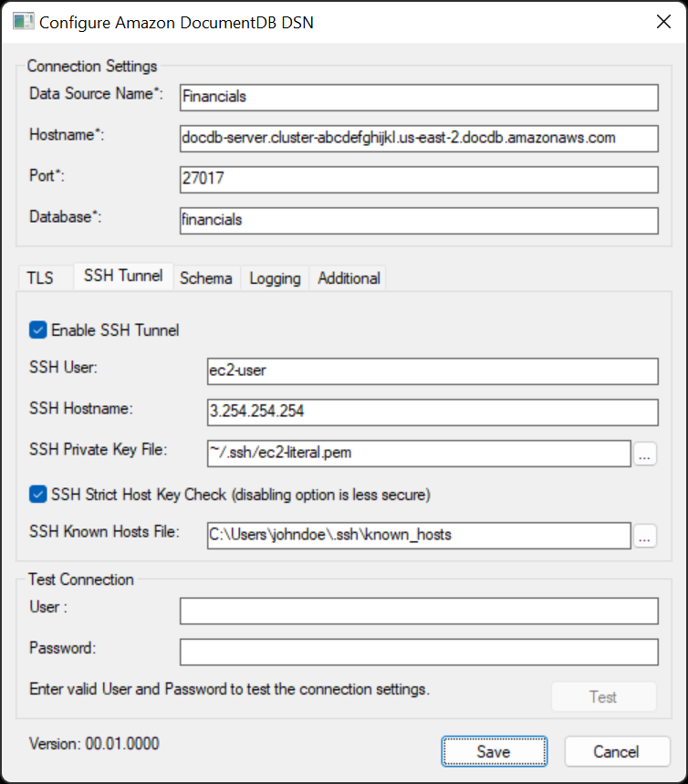The width and height of the screenshot is (688, 784).
Task: Click the Version: 00.01.0000 text
Action: click(94, 744)
